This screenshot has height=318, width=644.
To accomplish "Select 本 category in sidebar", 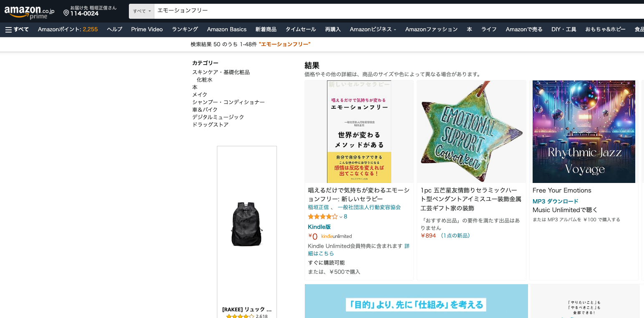I will point(195,87).
